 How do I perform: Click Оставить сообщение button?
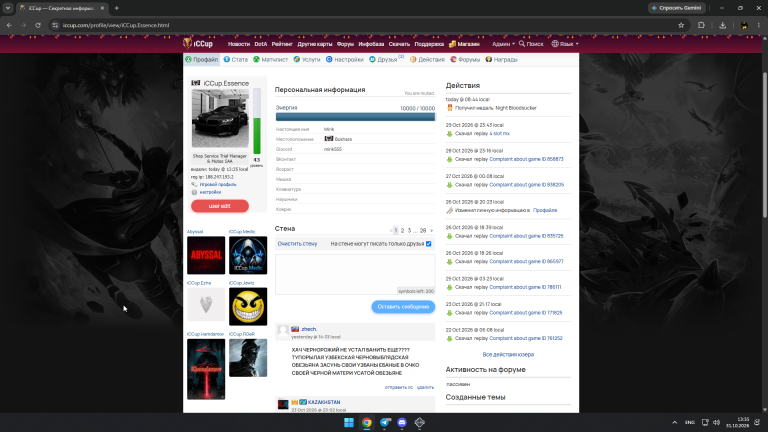tap(403, 307)
